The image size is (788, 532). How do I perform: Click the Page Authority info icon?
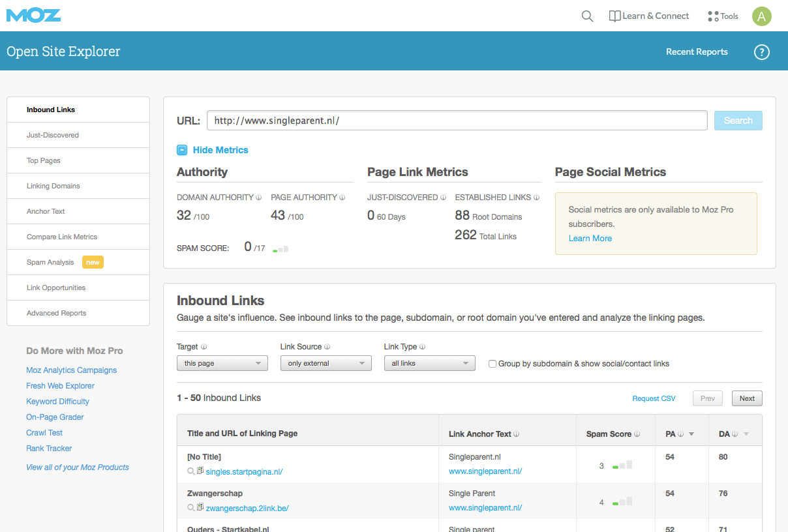click(342, 198)
